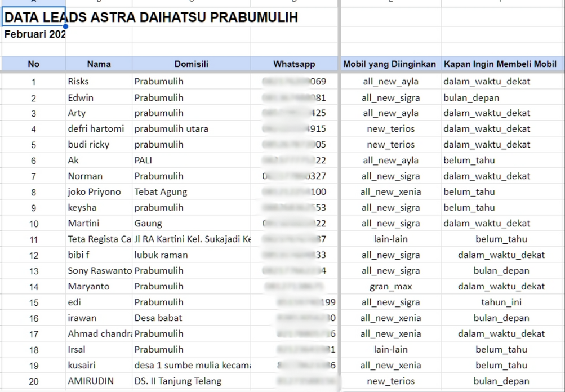This screenshot has width=565, height=392.
Task: Select the name cell 'Martini'
Action: click(x=99, y=224)
